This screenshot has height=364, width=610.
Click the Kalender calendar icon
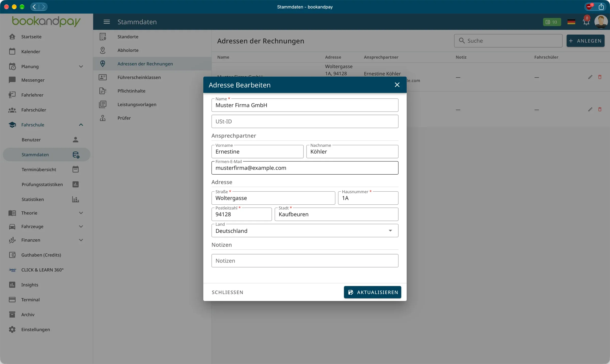pyautogui.click(x=12, y=51)
